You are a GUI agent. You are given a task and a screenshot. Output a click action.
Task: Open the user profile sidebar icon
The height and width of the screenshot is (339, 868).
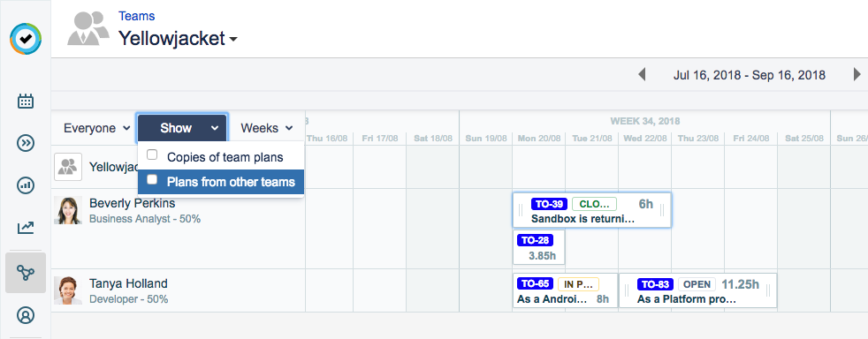point(26,314)
